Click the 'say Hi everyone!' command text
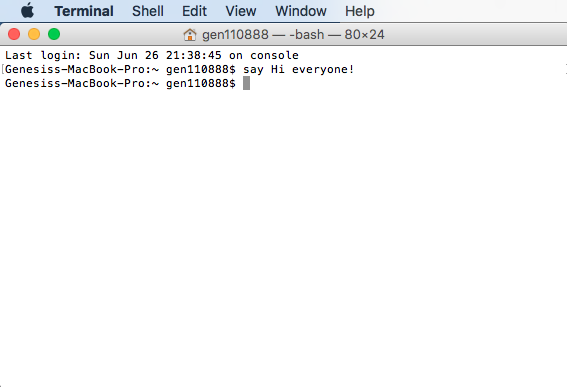Screen dimensions: 567x387 (x=298, y=69)
